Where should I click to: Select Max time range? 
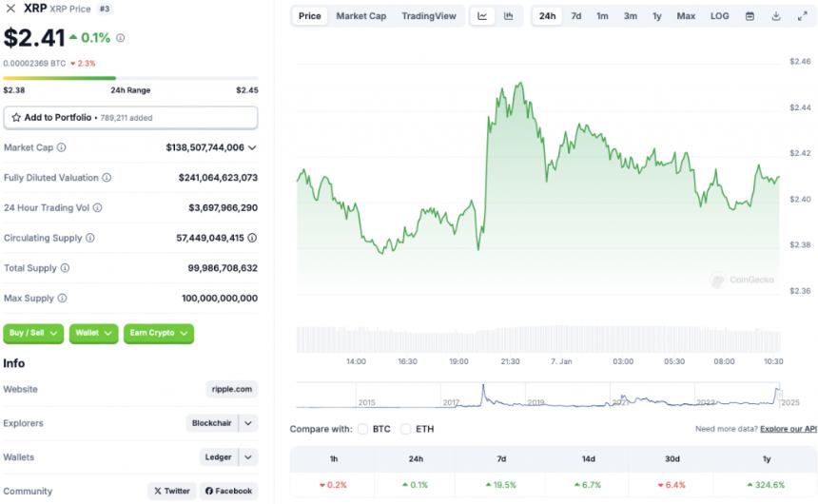click(x=686, y=16)
